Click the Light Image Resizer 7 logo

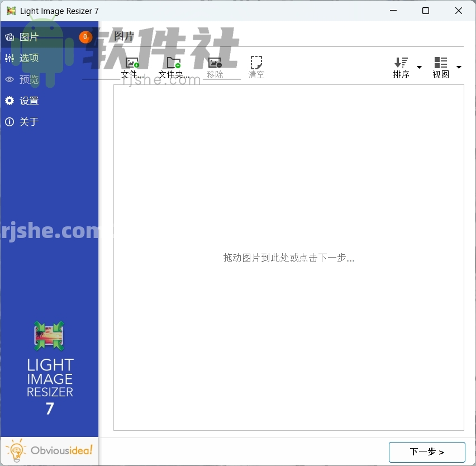tap(49, 337)
